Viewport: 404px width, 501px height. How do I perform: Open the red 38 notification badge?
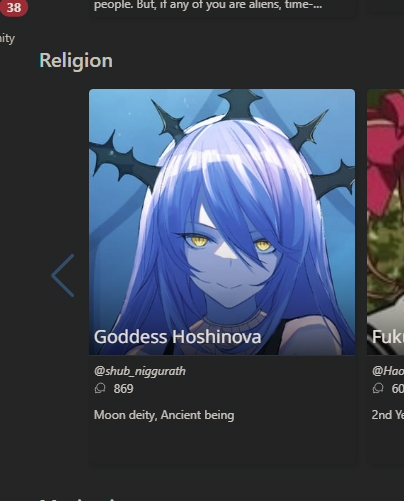click(x=14, y=7)
